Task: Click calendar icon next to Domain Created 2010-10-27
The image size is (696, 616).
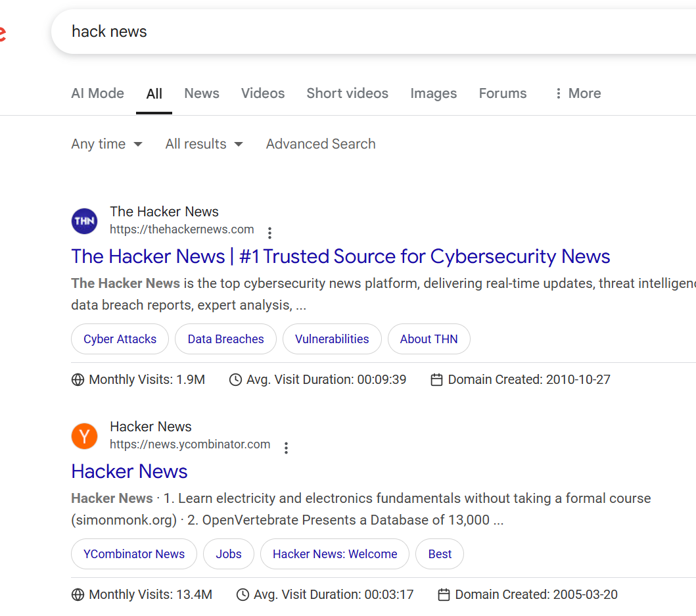Action: [x=437, y=380]
